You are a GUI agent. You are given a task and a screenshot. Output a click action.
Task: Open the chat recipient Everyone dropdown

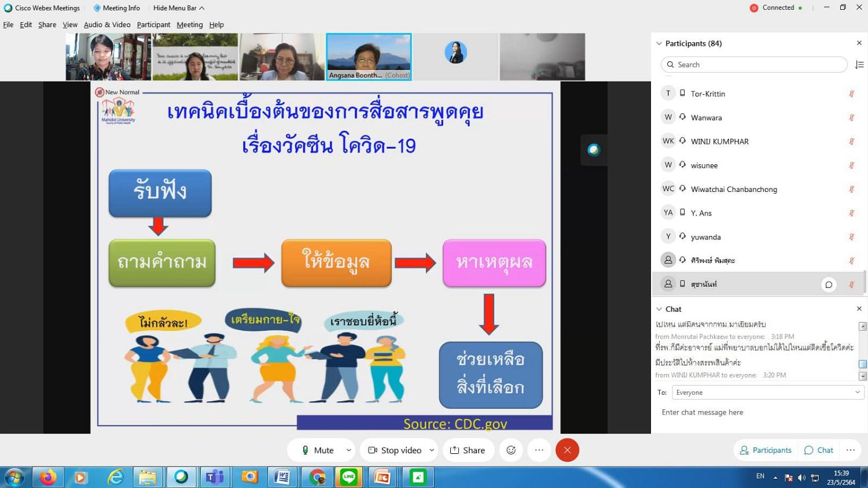point(768,393)
